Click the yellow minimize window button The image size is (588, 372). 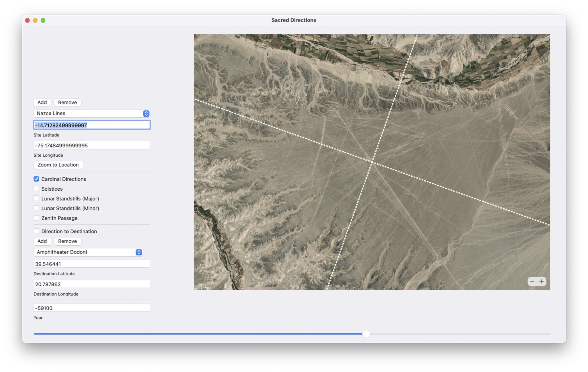(x=35, y=20)
